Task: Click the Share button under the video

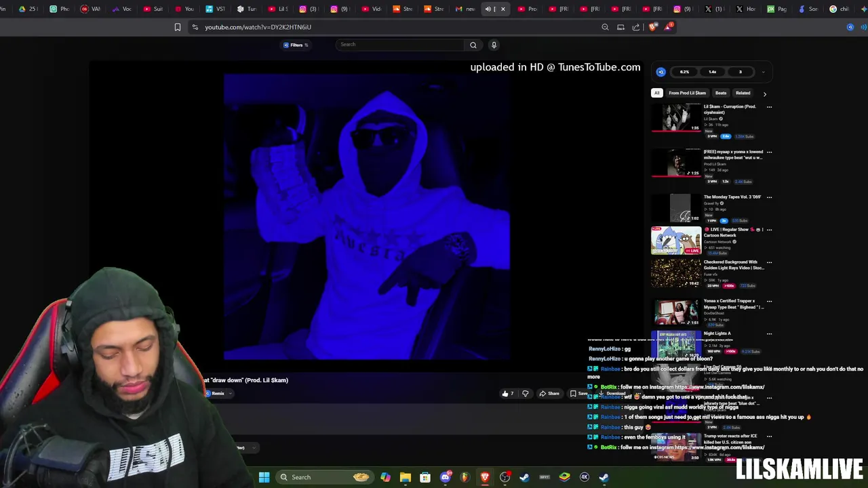Action: pos(549,393)
